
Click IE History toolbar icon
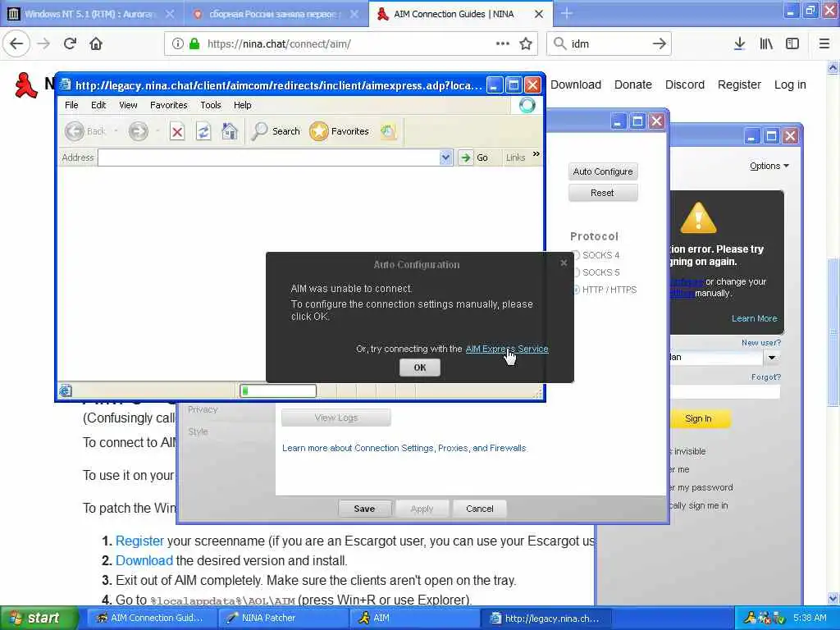(388, 131)
